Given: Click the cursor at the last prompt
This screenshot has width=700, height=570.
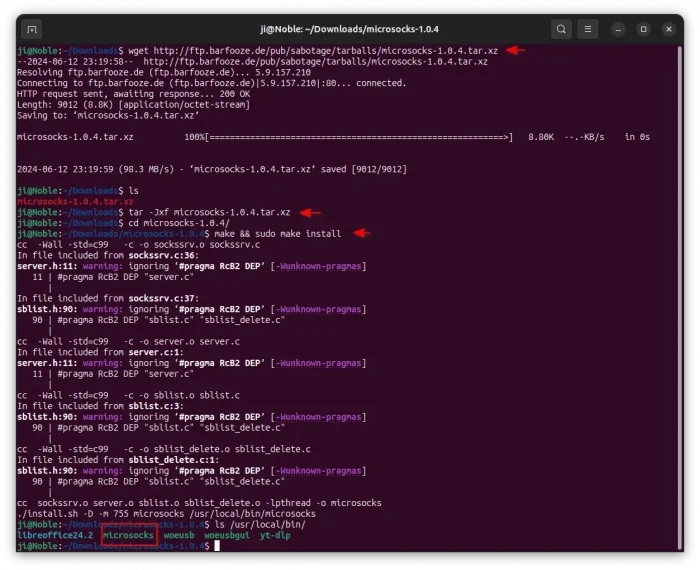Looking at the screenshot, I should click(202, 547).
